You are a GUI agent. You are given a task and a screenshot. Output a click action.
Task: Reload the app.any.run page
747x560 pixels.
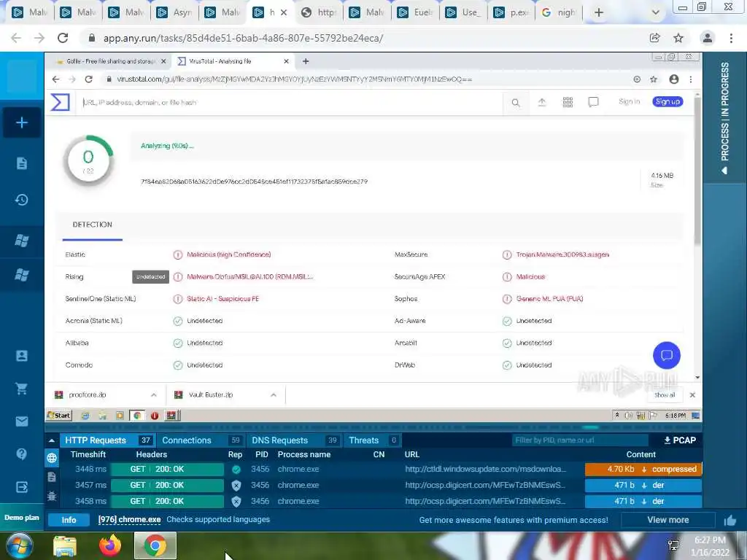pos(63,38)
